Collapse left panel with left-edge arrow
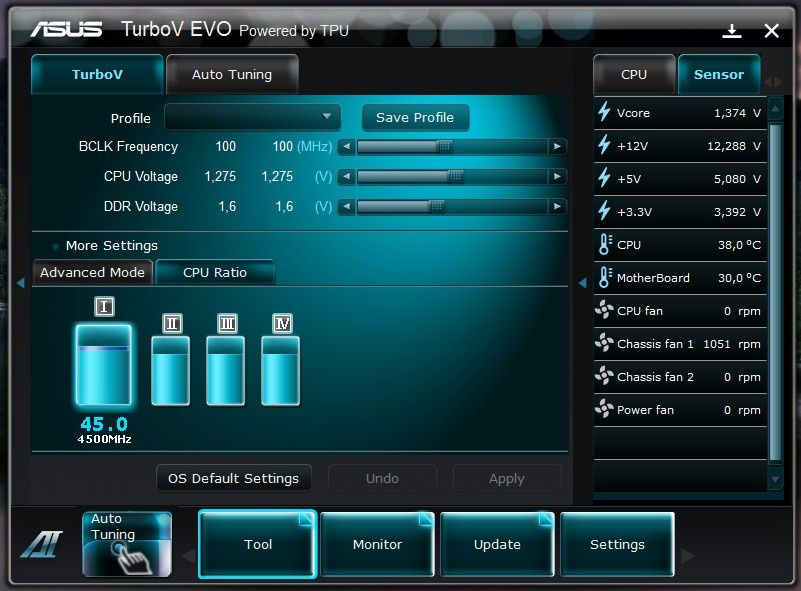Viewport: 801px width, 591px height. tap(20, 282)
